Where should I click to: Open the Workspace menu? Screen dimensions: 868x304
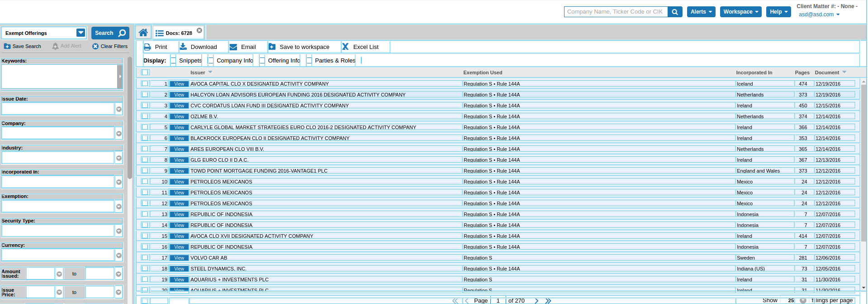[x=741, y=12]
